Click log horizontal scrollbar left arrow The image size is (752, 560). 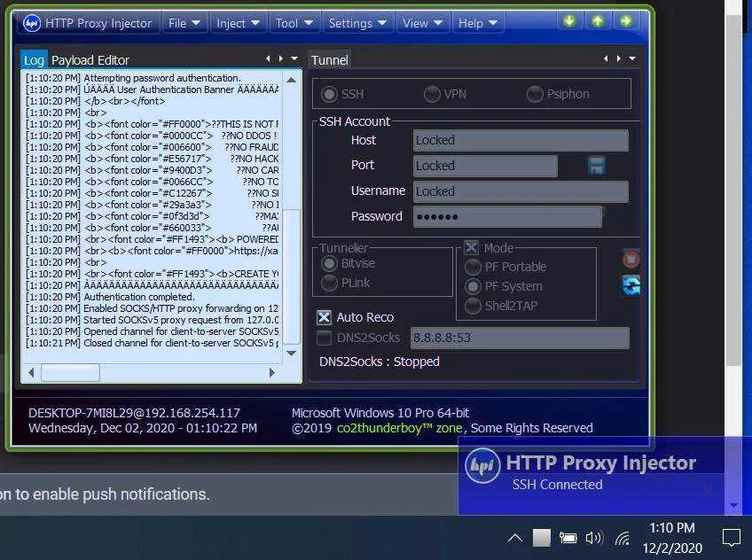(x=32, y=372)
